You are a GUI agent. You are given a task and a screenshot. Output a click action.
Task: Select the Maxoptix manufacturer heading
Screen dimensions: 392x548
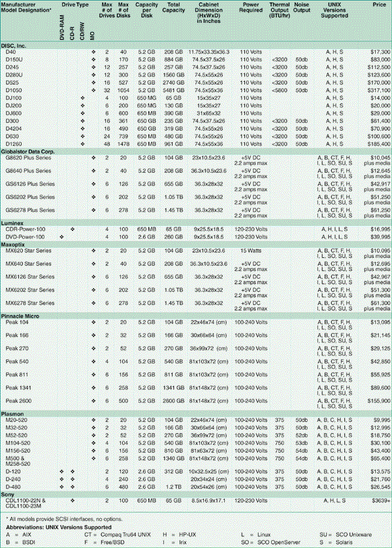tap(13, 245)
